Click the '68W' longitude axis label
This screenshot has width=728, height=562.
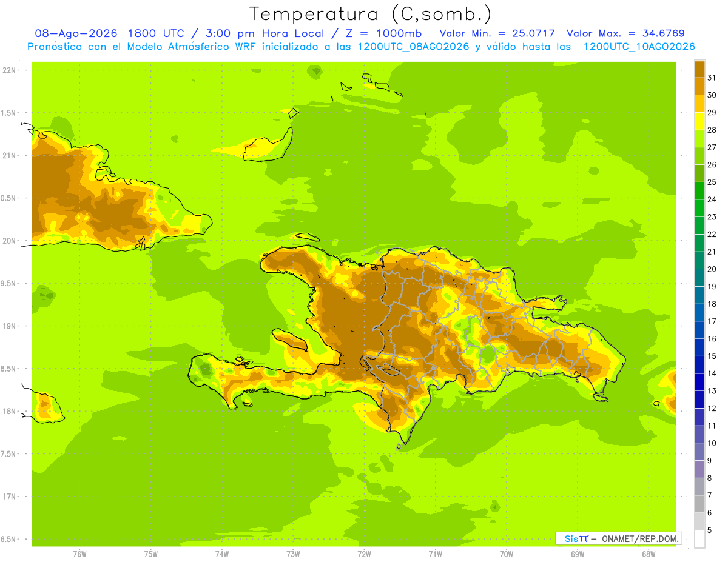coord(649,554)
